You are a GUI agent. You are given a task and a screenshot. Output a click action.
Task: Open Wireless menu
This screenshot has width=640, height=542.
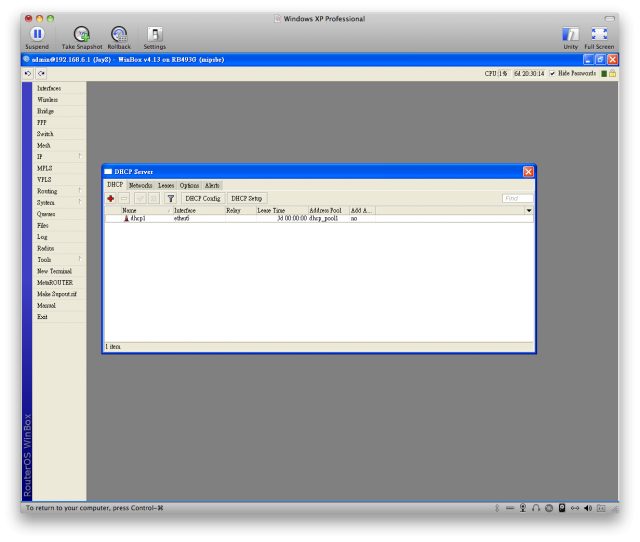(x=59, y=100)
